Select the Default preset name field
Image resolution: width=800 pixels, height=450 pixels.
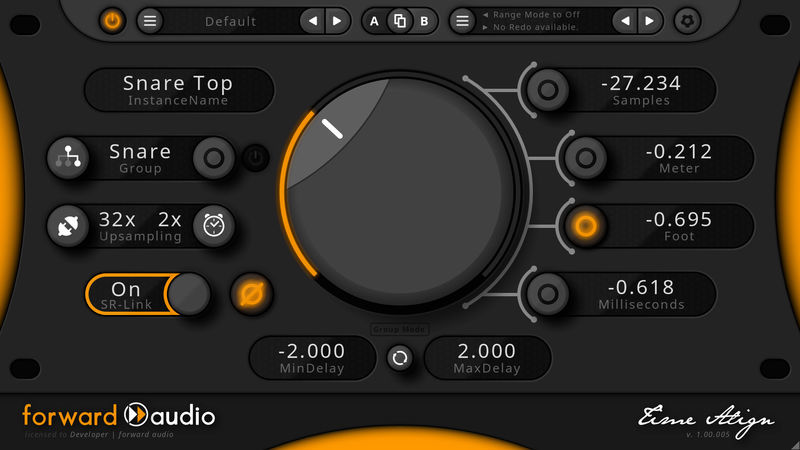231,21
